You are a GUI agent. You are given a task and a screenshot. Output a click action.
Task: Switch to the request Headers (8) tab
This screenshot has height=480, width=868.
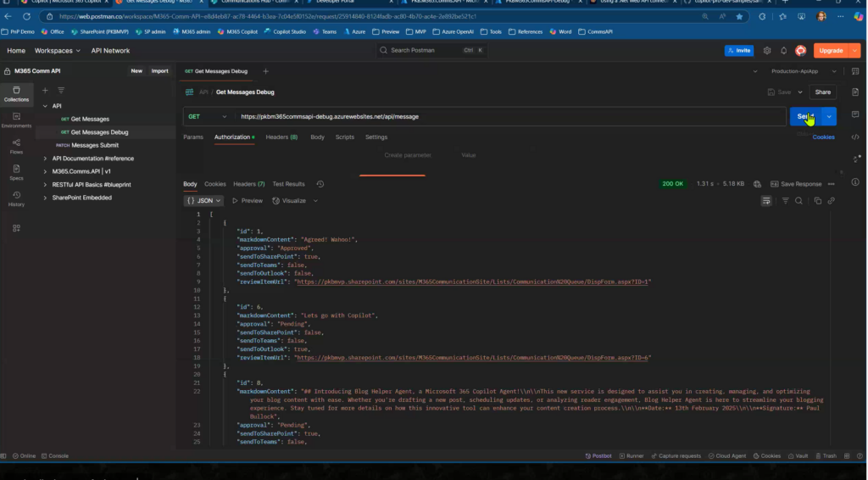tap(281, 137)
